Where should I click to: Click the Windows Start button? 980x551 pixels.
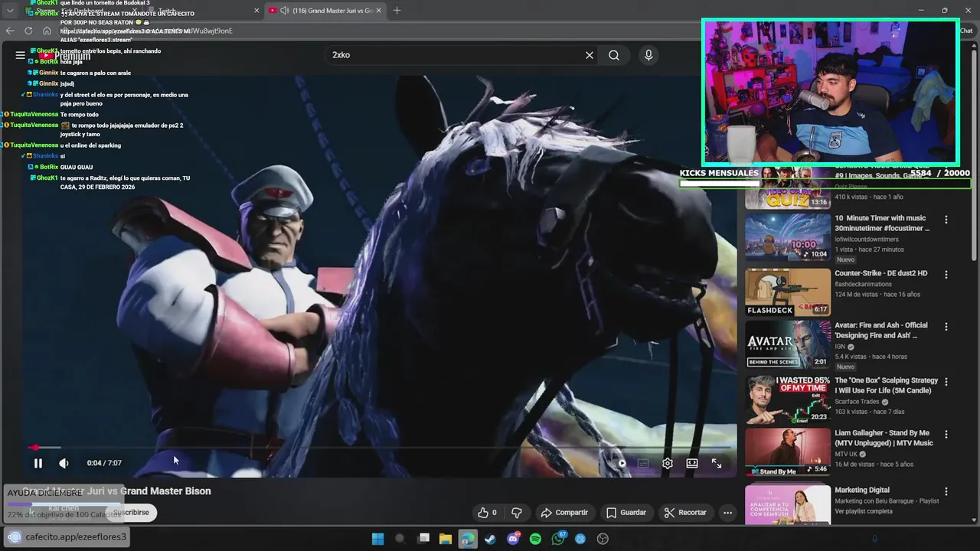point(377,539)
